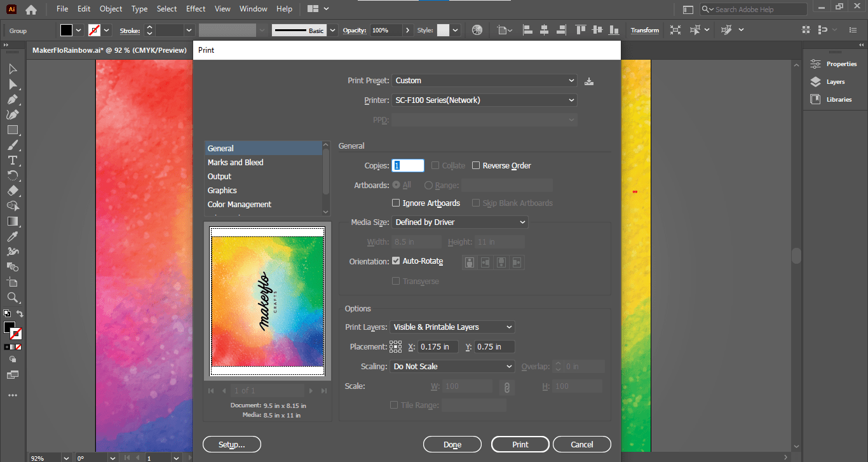Viewport: 868px width, 462px height.
Task: Open the Scaling dropdown
Action: point(452,367)
